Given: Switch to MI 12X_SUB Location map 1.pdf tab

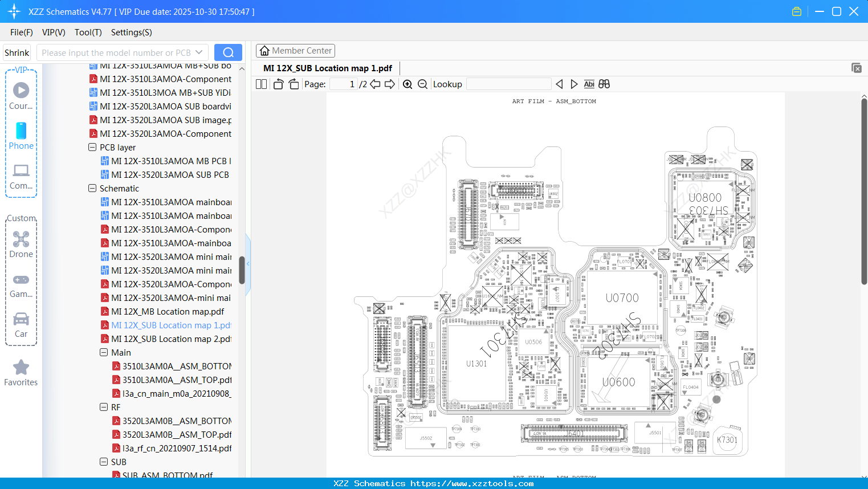Looking at the screenshot, I should [x=327, y=68].
